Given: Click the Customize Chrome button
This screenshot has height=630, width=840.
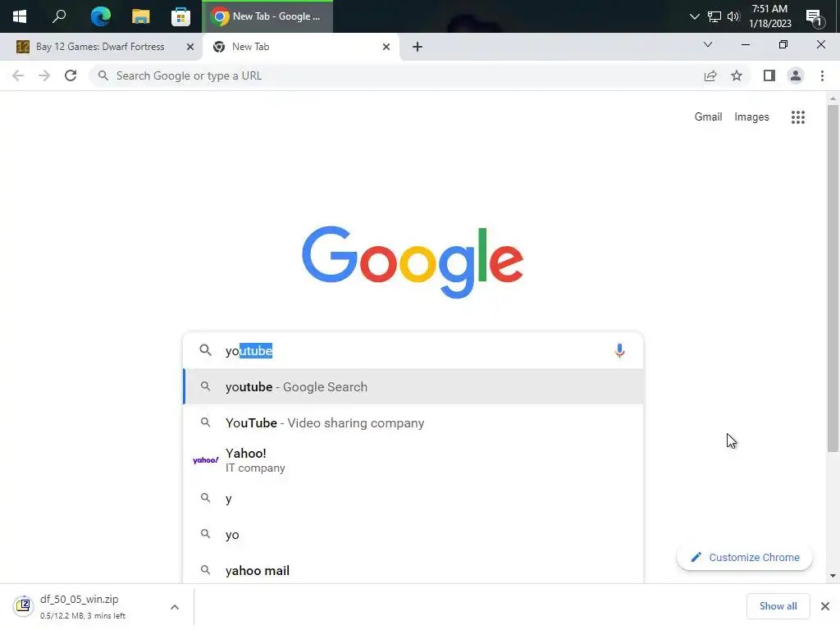Looking at the screenshot, I should [x=745, y=557].
